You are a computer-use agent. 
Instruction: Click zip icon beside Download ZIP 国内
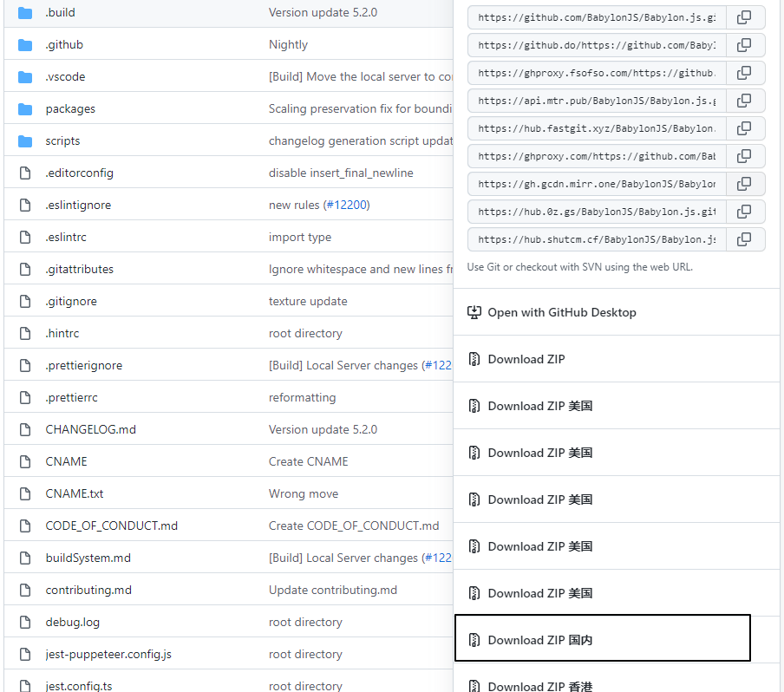(474, 640)
